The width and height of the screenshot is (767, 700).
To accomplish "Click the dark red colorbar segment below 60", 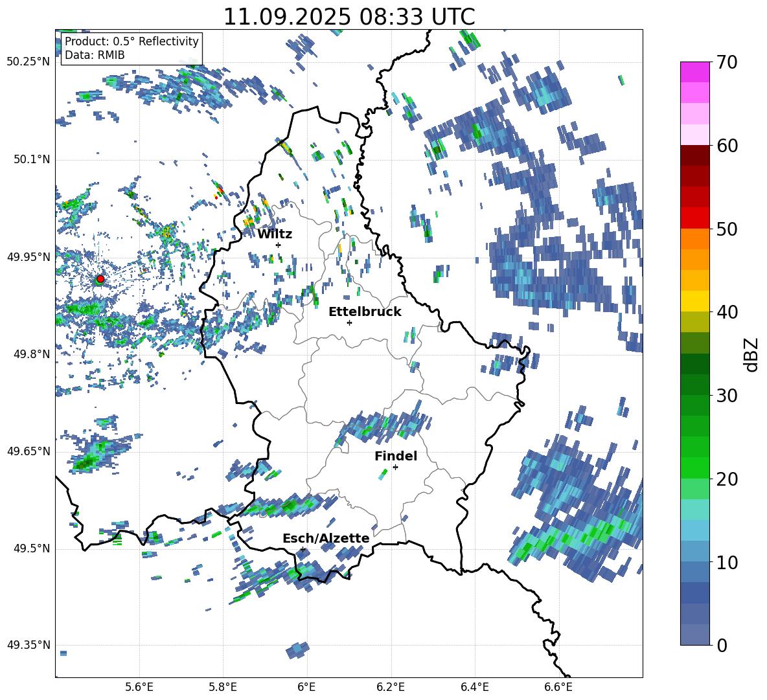I will tap(694, 155).
